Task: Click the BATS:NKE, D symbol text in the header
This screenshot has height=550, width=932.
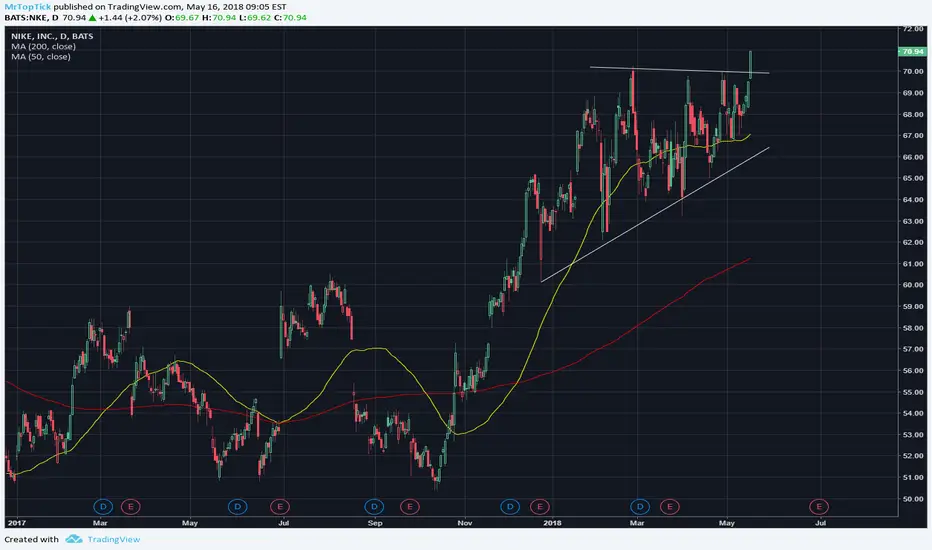Action: (32, 18)
